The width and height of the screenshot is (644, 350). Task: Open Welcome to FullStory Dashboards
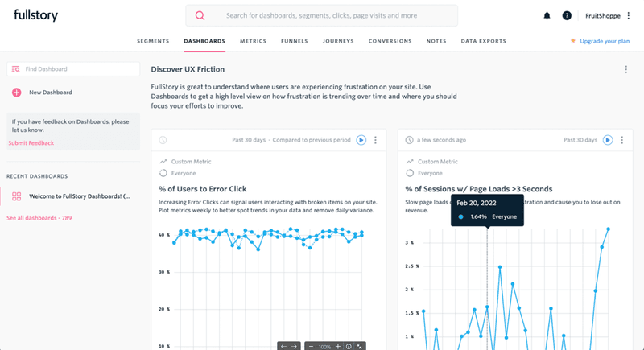click(x=79, y=196)
